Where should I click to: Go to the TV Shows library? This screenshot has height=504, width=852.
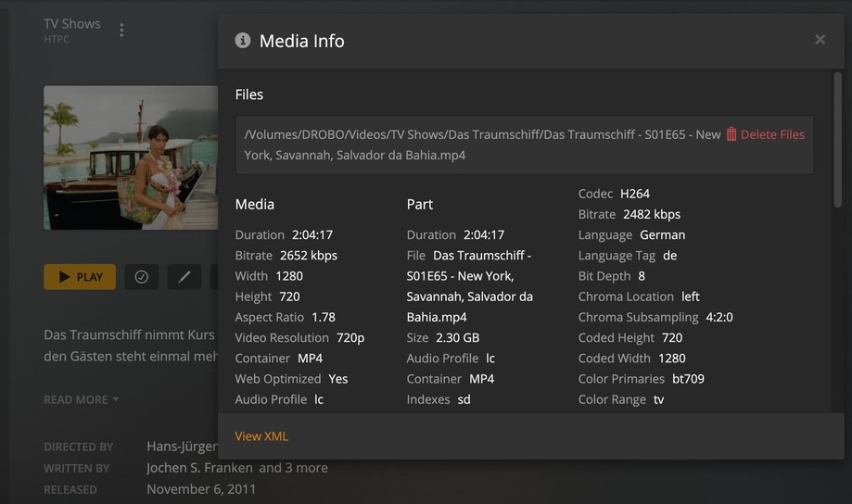click(x=72, y=23)
